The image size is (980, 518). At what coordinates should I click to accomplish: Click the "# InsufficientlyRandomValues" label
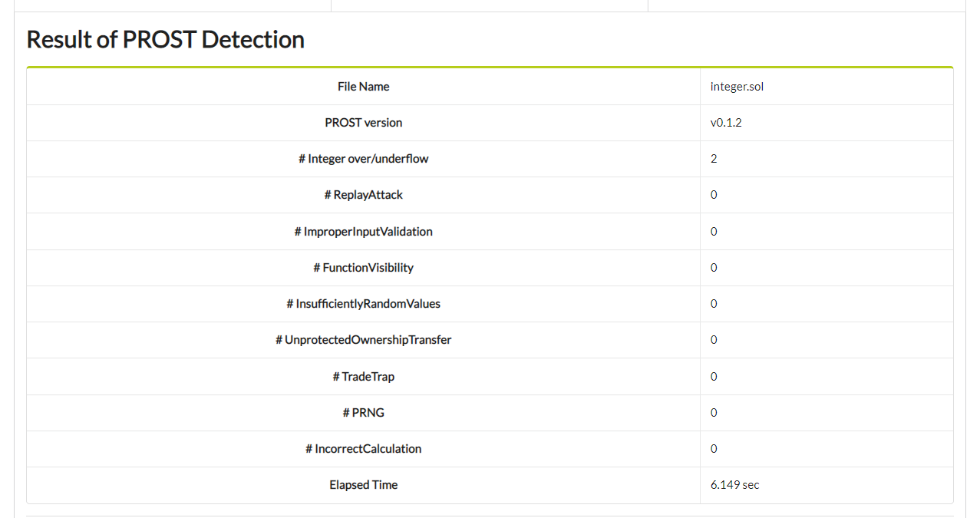coord(363,304)
